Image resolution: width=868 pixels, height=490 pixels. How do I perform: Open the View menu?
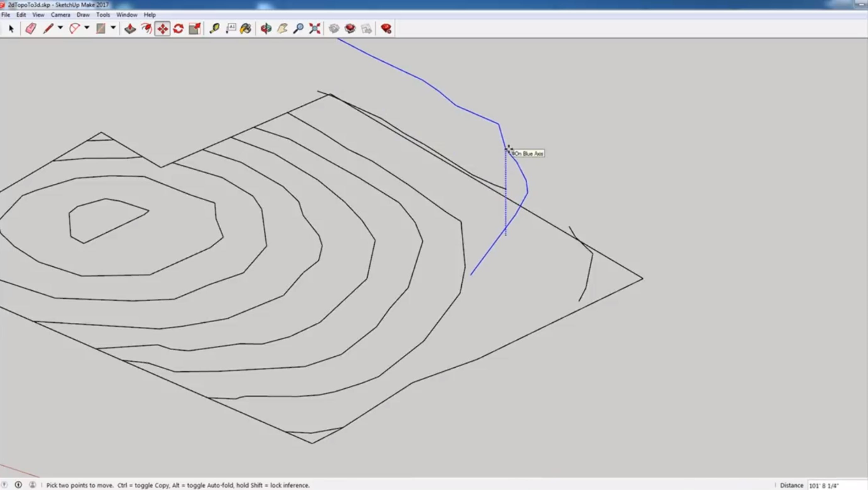click(x=38, y=15)
